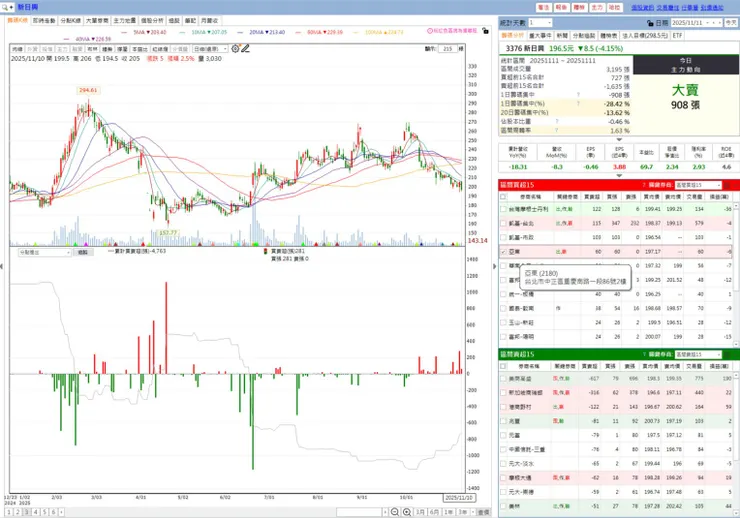Click the 2025/11/10 date marker on axis
Viewport: 740px width, 518px height.
coord(459,498)
